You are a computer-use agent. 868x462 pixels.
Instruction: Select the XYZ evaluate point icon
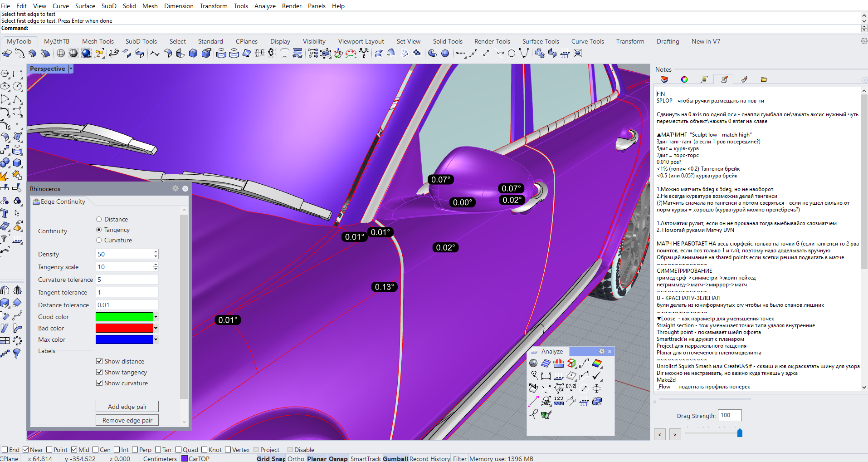[x=571, y=388]
